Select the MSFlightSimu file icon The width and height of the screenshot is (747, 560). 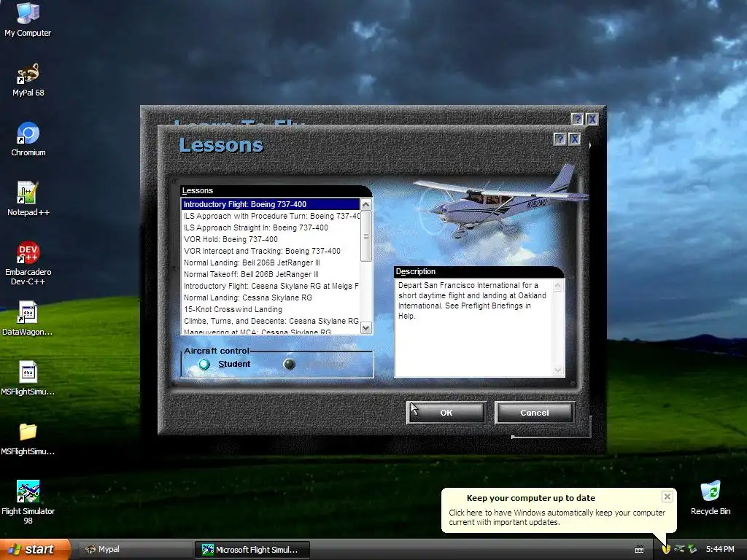click(x=28, y=378)
